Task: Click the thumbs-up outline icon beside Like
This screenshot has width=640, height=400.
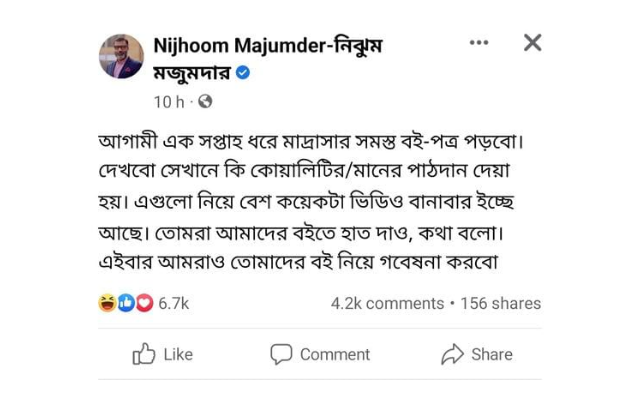Action: [x=144, y=353]
